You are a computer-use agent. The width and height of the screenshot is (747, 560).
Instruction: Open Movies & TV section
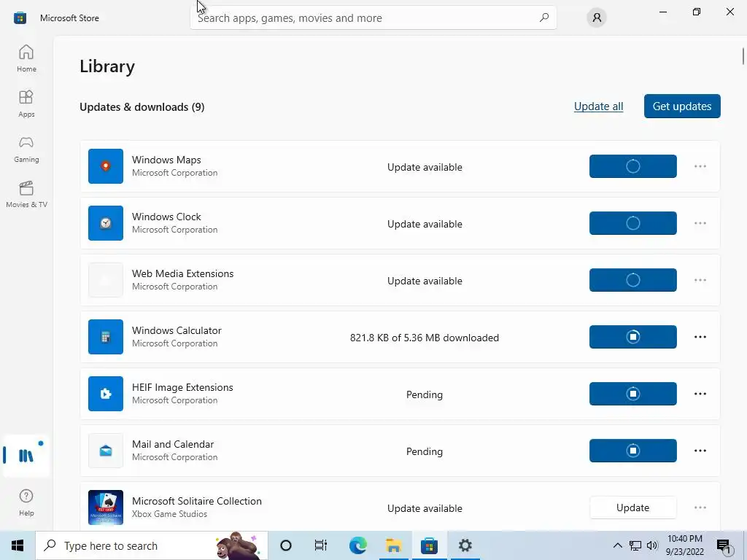(x=26, y=194)
